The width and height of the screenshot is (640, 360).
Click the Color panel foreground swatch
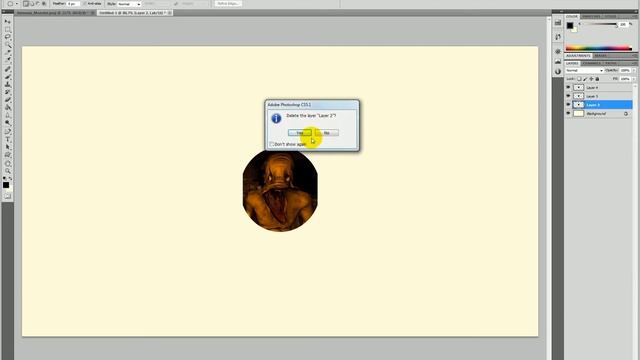570,25
